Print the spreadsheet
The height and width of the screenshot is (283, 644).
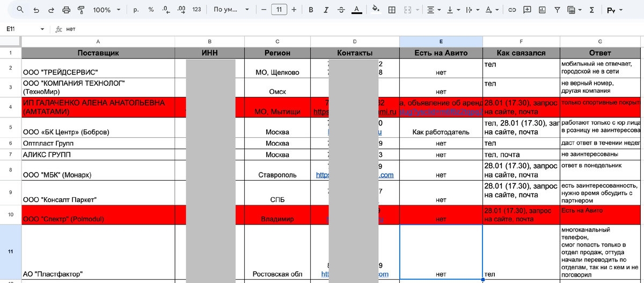66,10
